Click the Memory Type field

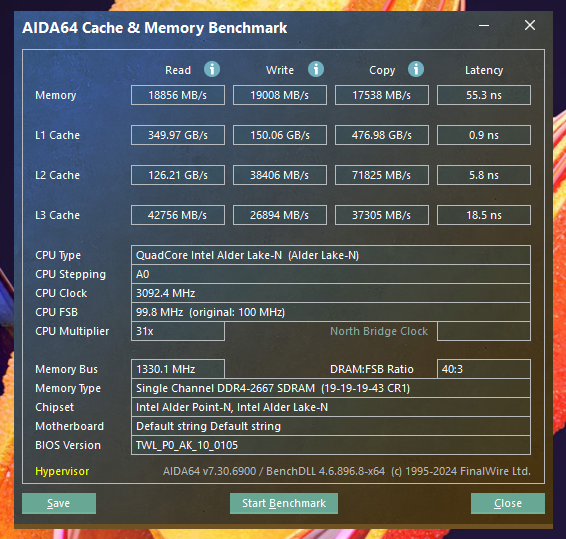point(331,388)
